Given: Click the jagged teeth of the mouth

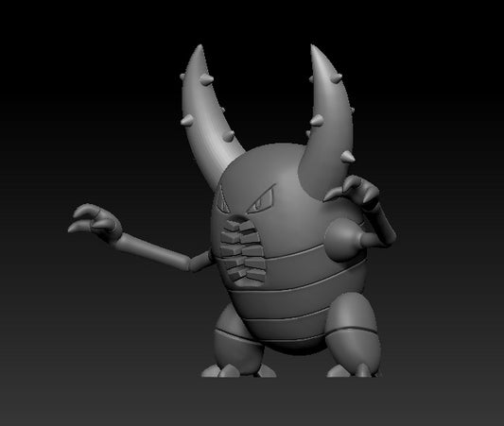Looking at the screenshot, I should (x=243, y=250).
